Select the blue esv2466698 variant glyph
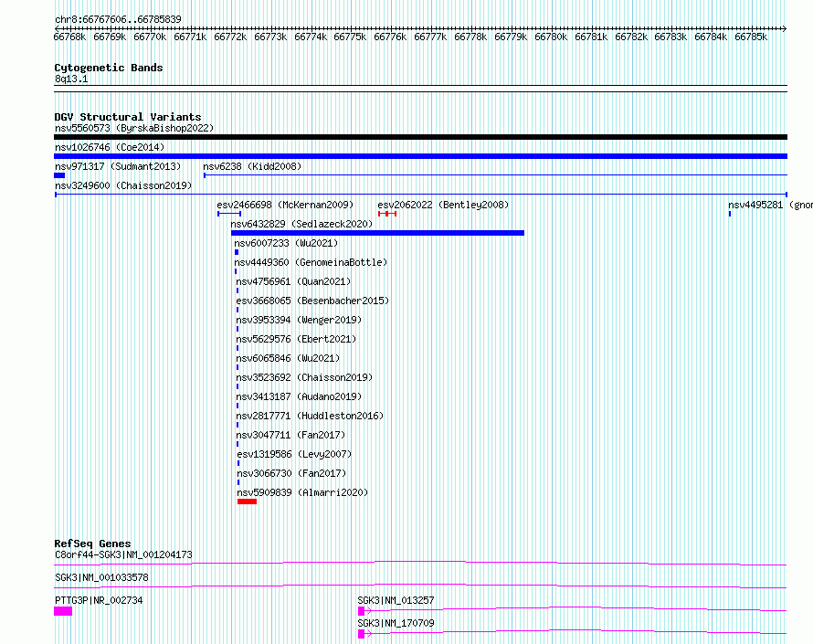The width and height of the screenshot is (813, 644). click(229, 214)
